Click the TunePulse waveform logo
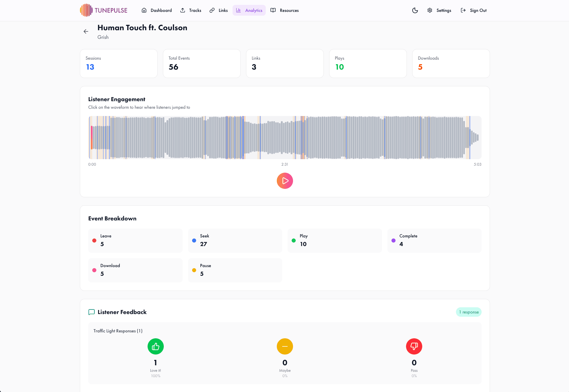The width and height of the screenshot is (569, 392). [86, 10]
